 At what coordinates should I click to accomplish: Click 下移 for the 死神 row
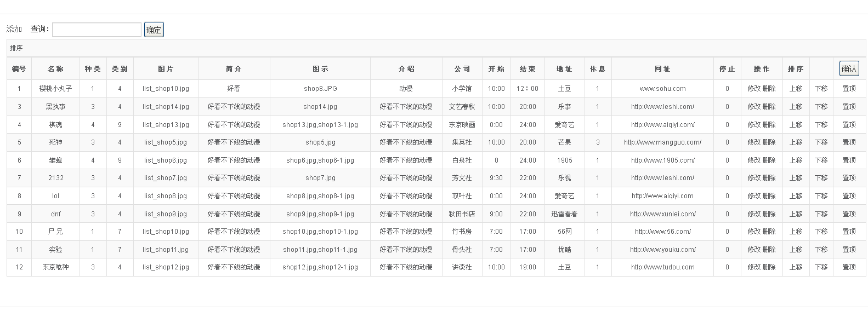click(821, 142)
